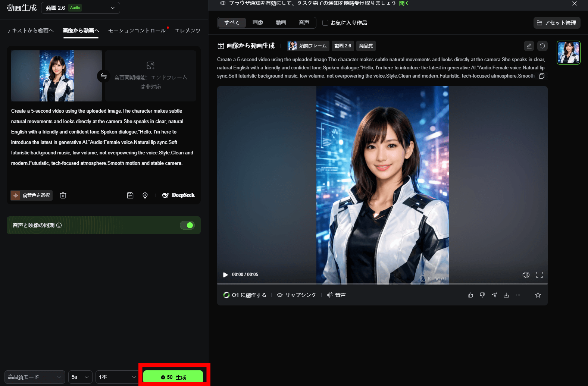Open the リップシンク option
Screen dimensions: 588x386
297,295
